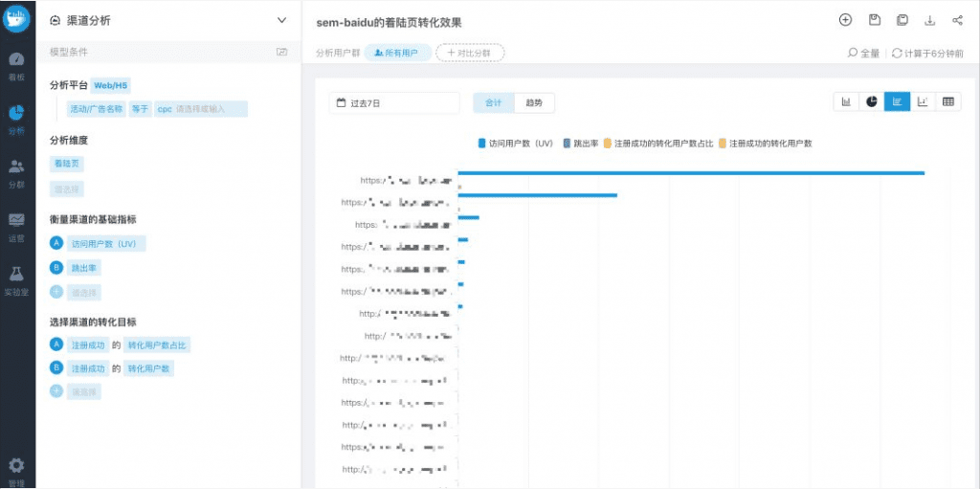Click the 对比分群 compare button
The height and width of the screenshot is (489, 980).
click(470, 54)
